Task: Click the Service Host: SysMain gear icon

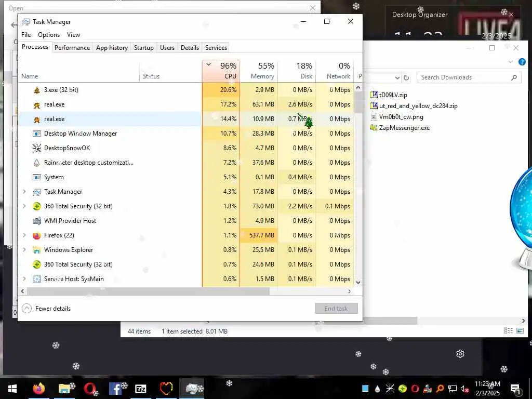Action: [37, 279]
